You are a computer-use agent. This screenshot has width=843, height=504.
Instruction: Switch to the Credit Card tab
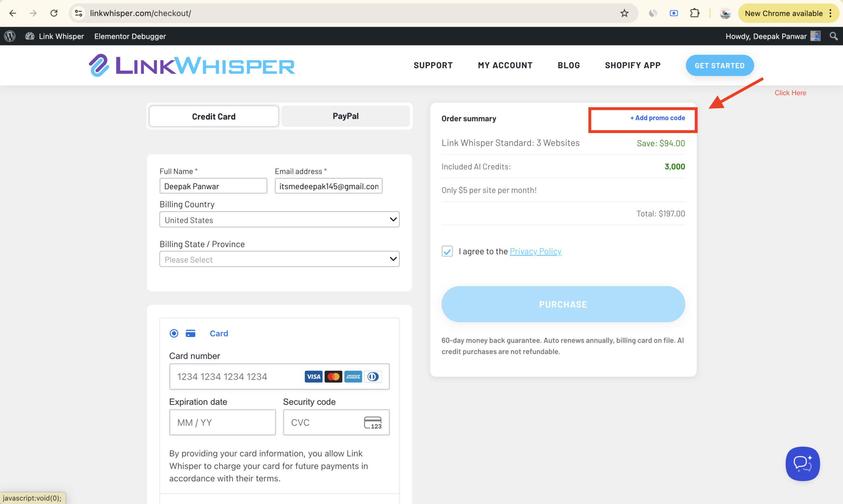coord(214,116)
